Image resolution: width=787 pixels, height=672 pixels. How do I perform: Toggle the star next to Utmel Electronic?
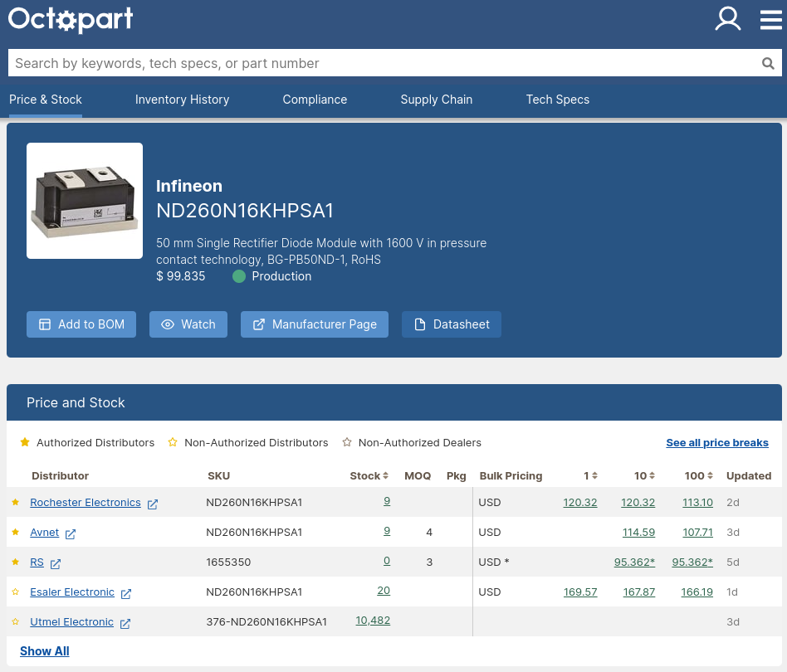16,621
